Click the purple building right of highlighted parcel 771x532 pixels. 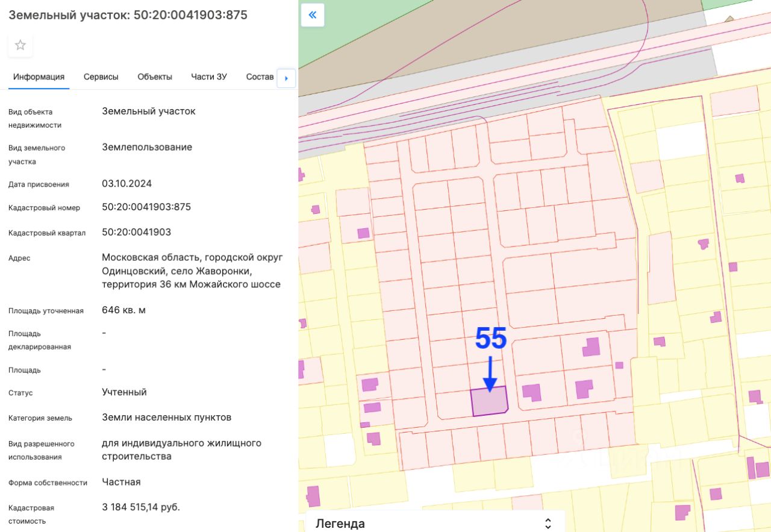[x=531, y=392]
